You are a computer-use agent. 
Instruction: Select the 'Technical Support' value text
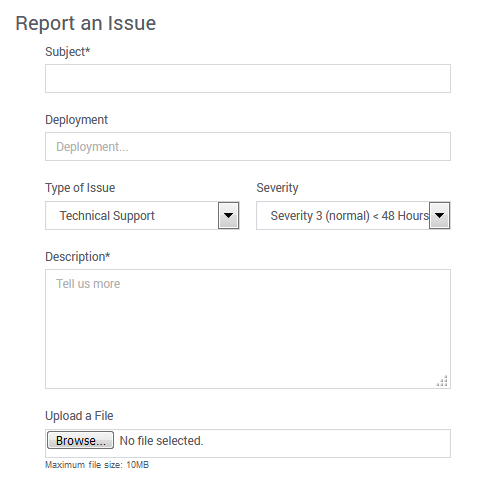pyautogui.click(x=107, y=216)
